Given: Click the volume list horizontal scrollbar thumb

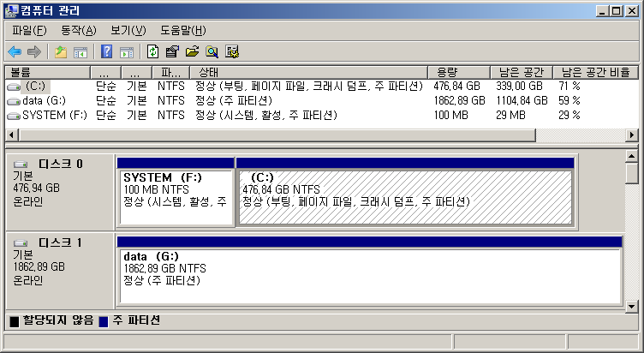Looking at the screenshot, I should [277, 135].
